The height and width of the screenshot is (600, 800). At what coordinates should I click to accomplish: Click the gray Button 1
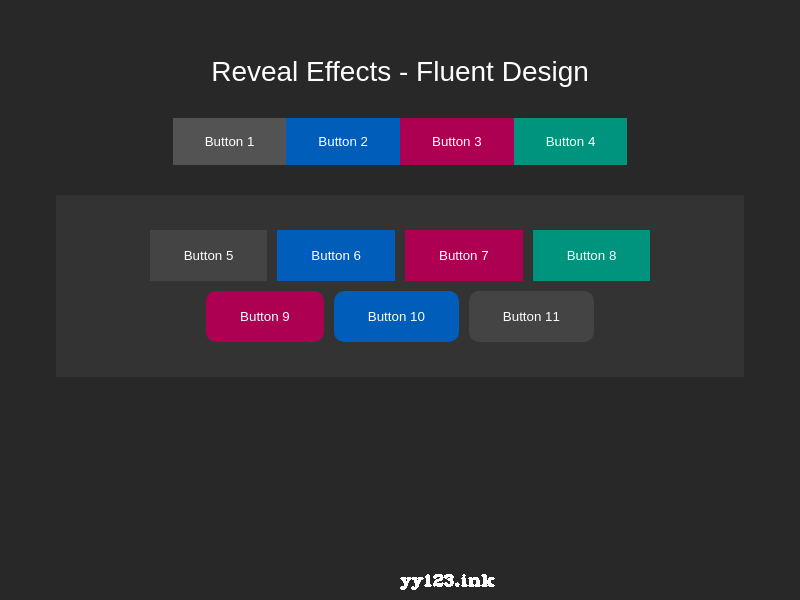point(230,141)
